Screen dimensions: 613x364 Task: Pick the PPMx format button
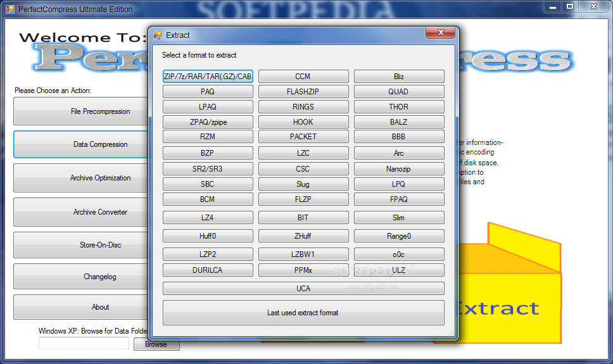303,270
